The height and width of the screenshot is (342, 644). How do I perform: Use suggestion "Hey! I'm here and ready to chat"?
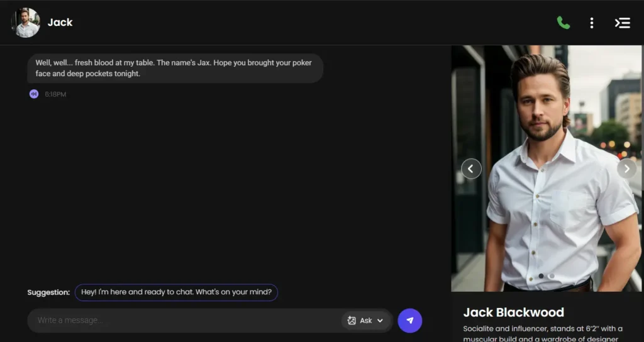[x=176, y=292]
